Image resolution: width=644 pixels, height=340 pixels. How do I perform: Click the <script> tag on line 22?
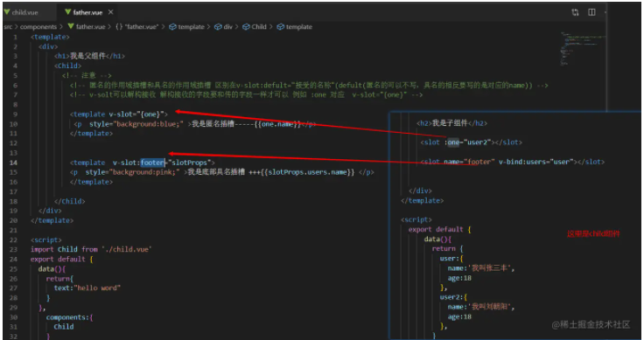46,240
